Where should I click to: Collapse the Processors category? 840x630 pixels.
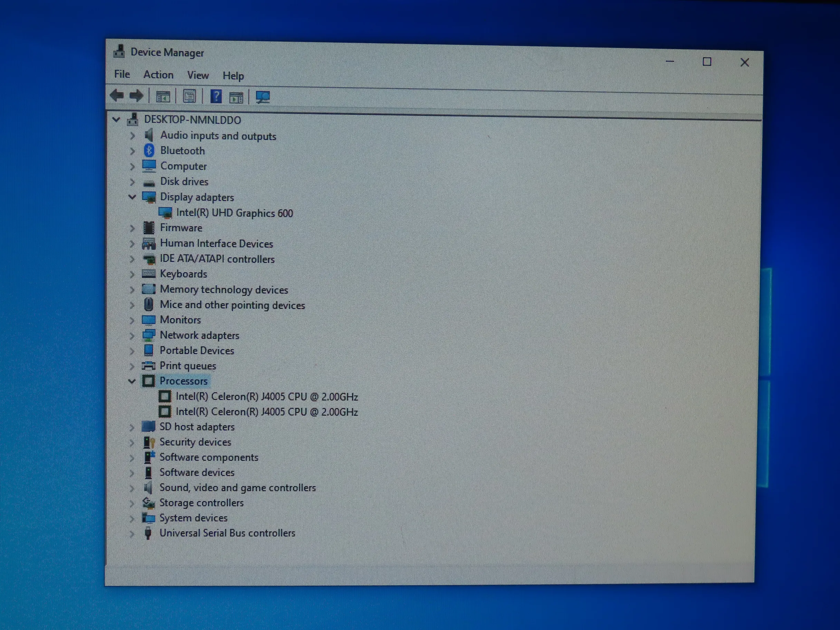point(132,381)
